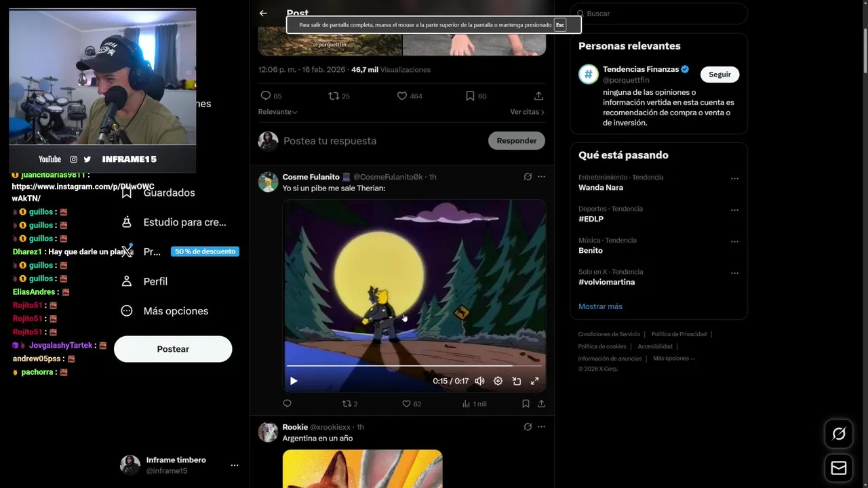The height and width of the screenshot is (488, 868).
Task: Open Perfil in the sidebar
Action: [144, 281]
